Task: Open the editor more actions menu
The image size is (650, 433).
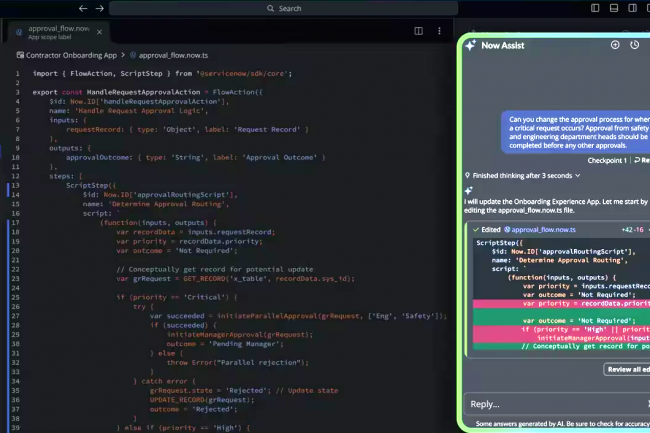Action: [439, 31]
